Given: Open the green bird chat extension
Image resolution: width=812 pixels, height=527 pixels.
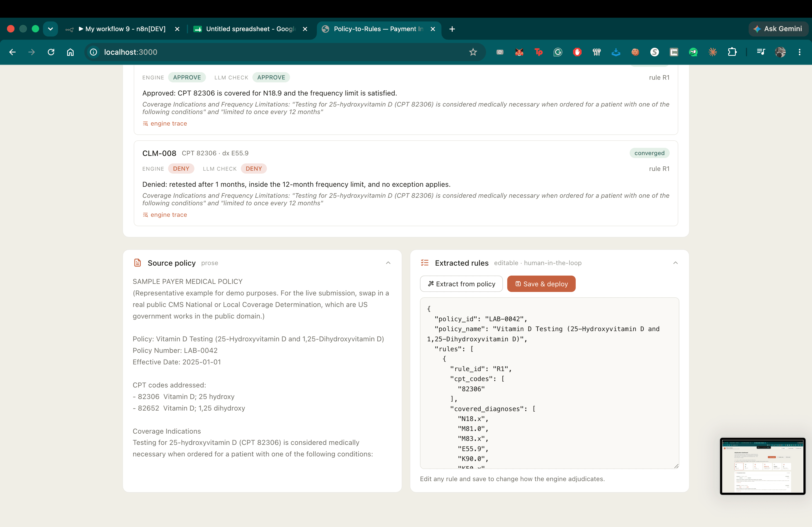Looking at the screenshot, I should point(693,52).
